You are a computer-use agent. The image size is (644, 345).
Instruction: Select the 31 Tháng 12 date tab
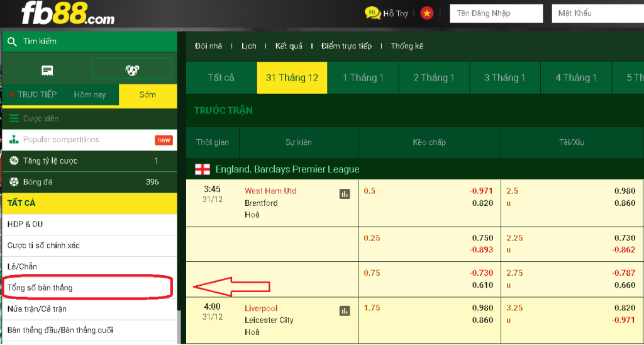coord(292,77)
